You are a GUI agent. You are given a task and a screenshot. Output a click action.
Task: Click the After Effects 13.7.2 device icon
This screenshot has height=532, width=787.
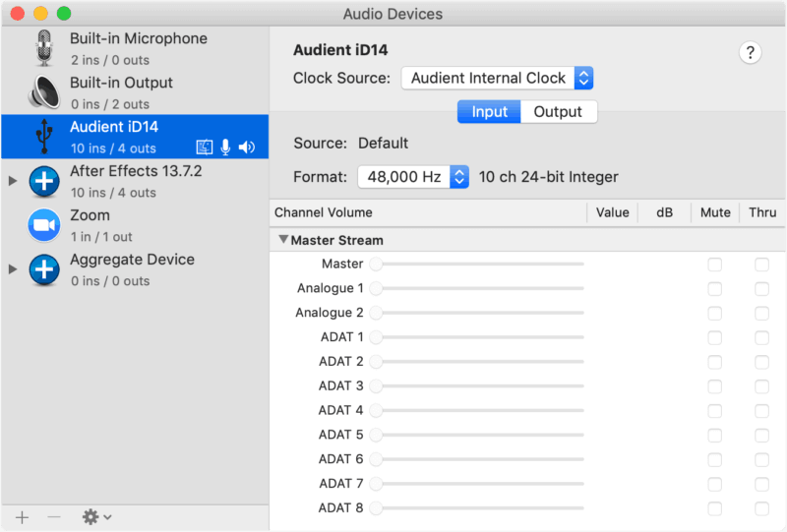click(x=44, y=181)
